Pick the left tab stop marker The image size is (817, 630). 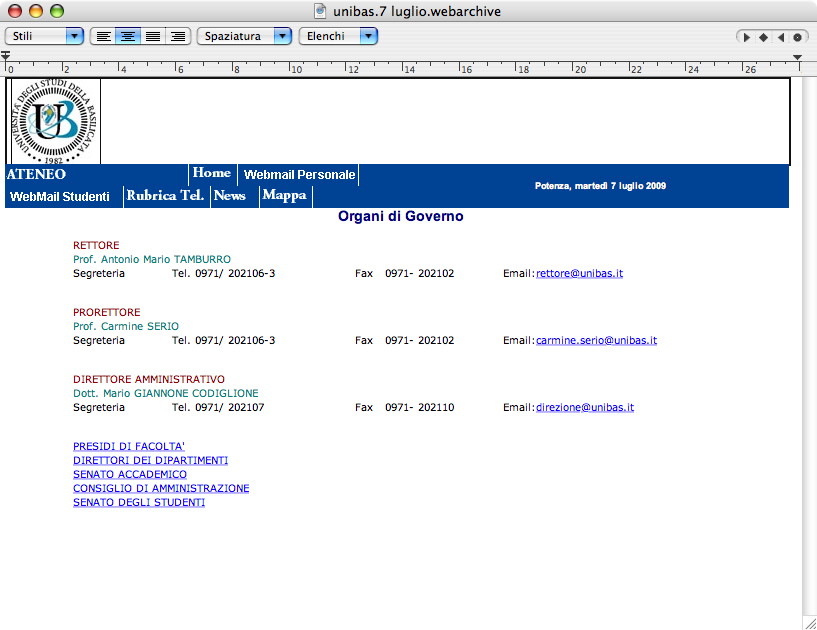click(747, 37)
